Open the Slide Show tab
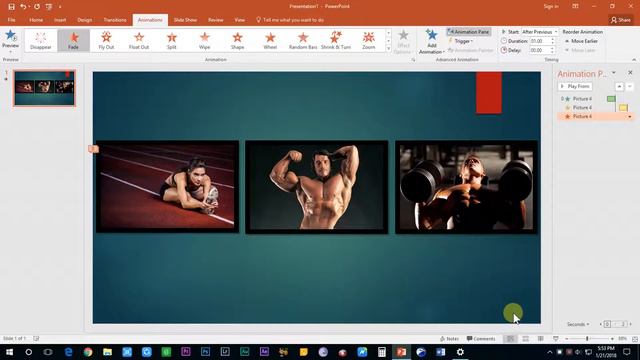This screenshot has height=360, width=640. click(185, 20)
